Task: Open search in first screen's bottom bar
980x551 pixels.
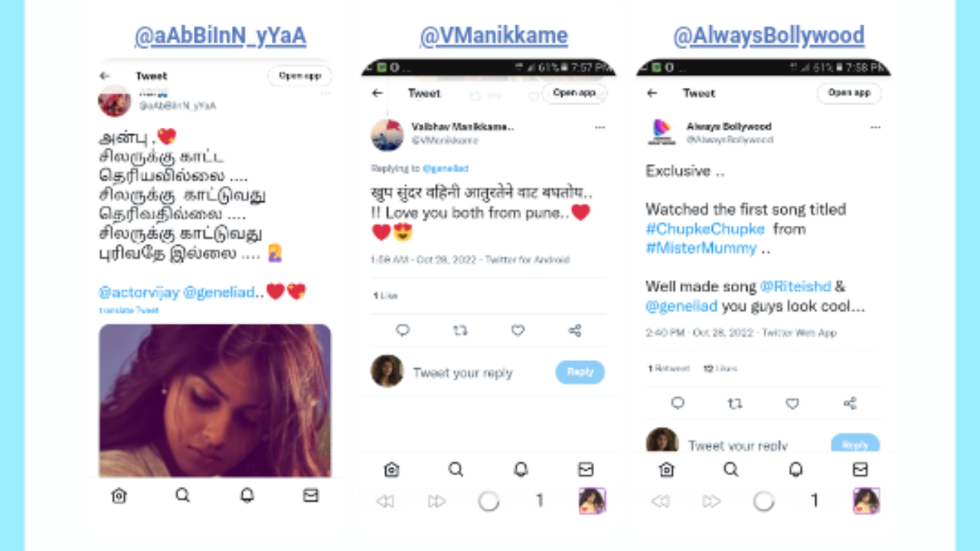Action: [182, 495]
